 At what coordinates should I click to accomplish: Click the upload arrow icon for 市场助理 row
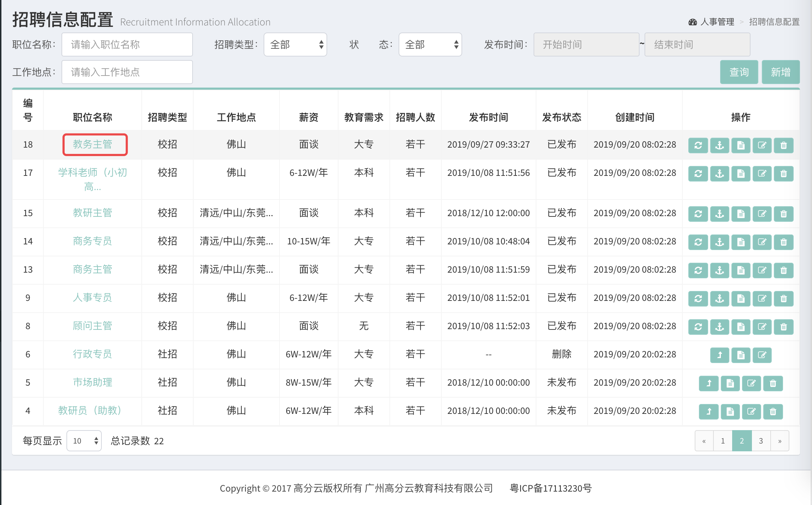point(708,384)
